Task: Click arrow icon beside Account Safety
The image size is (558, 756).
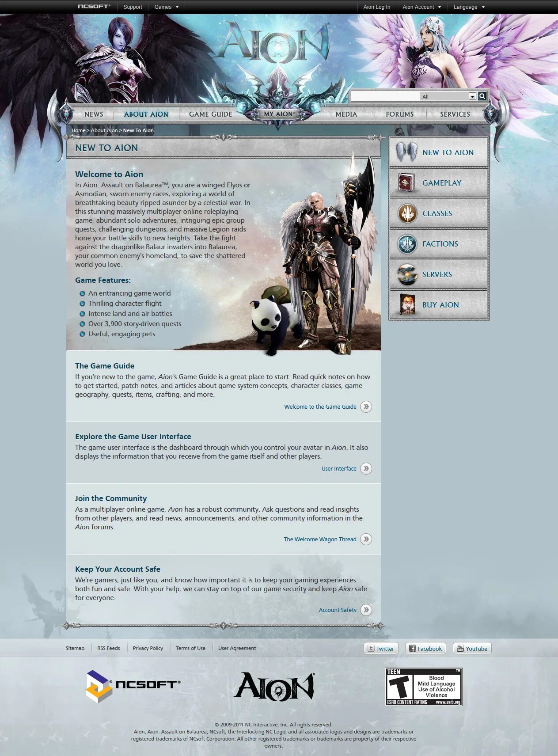Action: (366, 610)
